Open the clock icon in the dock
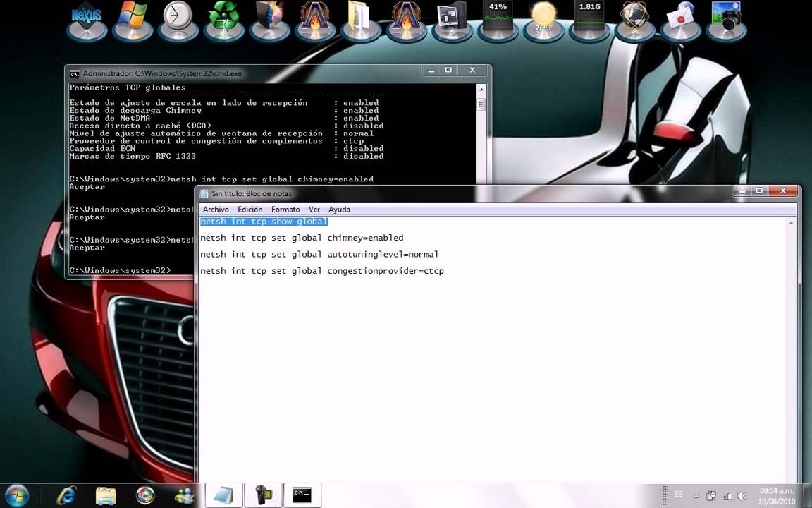Screen dimensions: 812x508 [x=178, y=20]
